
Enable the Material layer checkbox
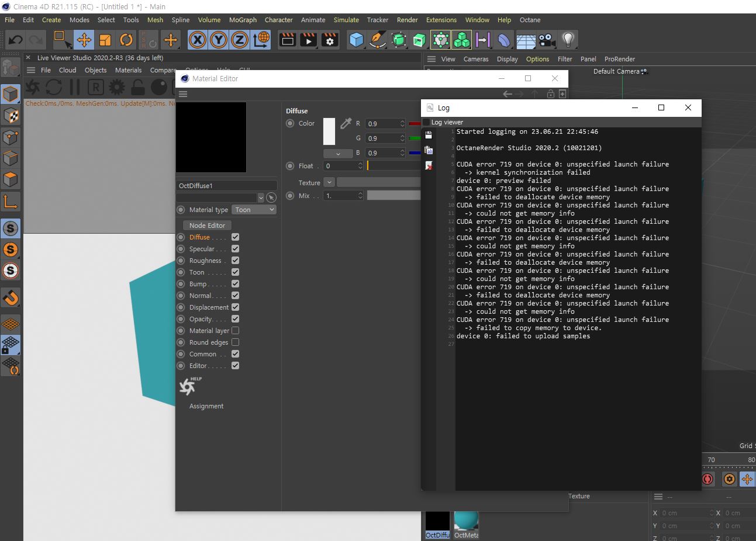click(x=235, y=331)
